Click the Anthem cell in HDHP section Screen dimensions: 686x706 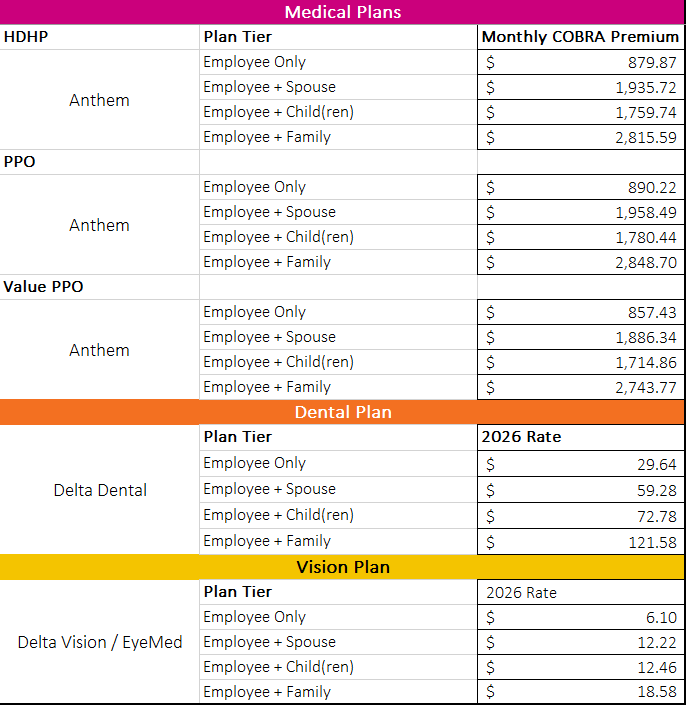tap(99, 100)
